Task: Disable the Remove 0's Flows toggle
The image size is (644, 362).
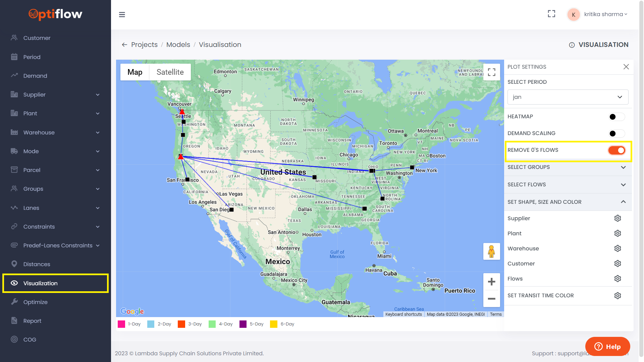Action: click(x=616, y=150)
